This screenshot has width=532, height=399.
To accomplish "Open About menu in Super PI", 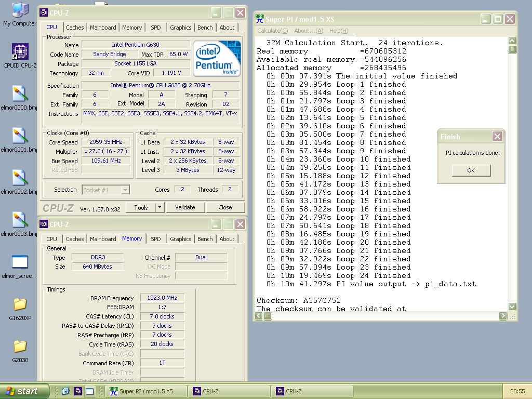I will 309,31.
